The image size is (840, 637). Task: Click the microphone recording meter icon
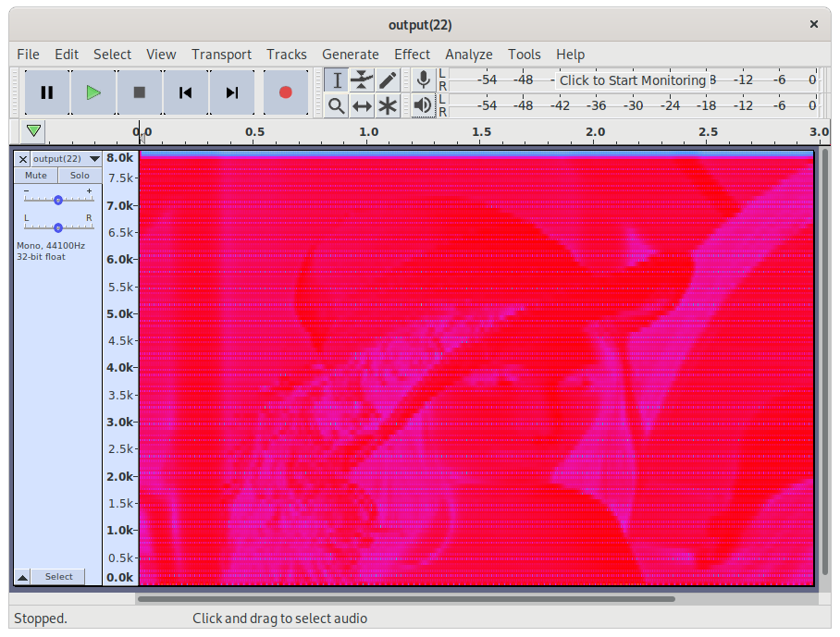click(x=423, y=80)
